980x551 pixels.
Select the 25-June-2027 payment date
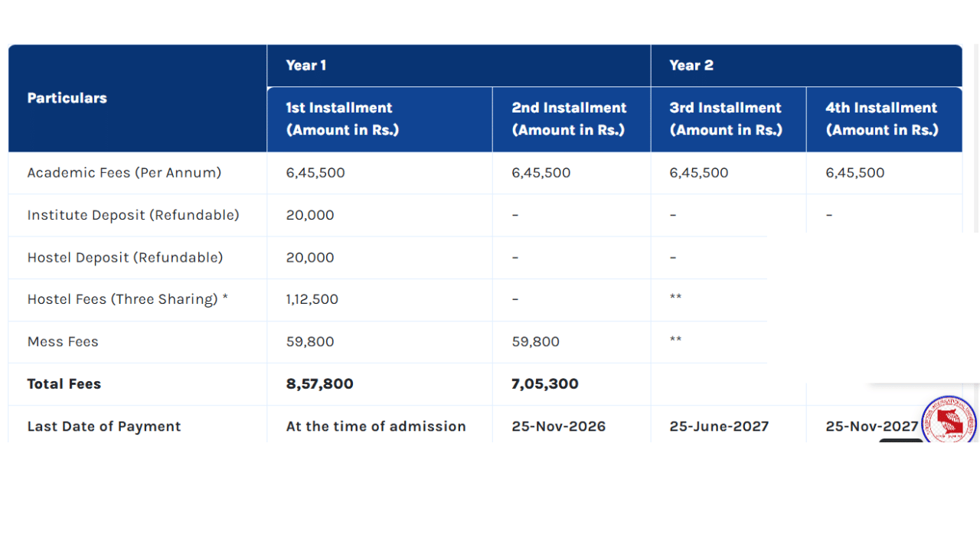(x=718, y=426)
